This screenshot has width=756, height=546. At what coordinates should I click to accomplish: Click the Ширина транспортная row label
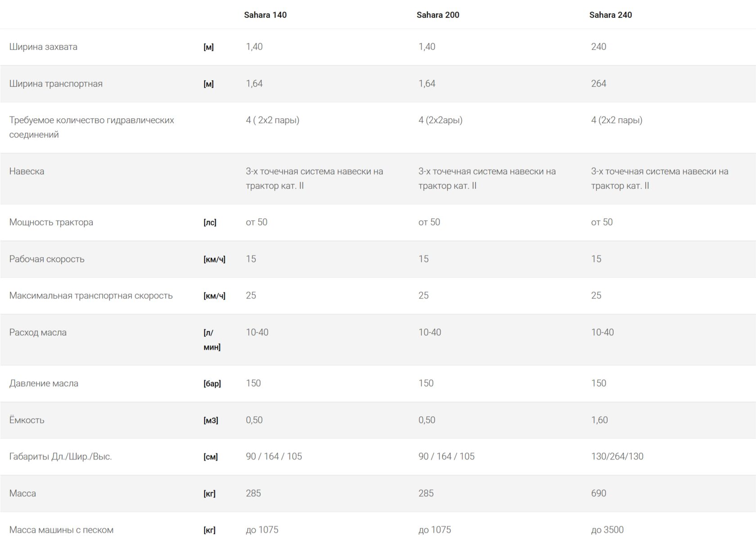56,84
